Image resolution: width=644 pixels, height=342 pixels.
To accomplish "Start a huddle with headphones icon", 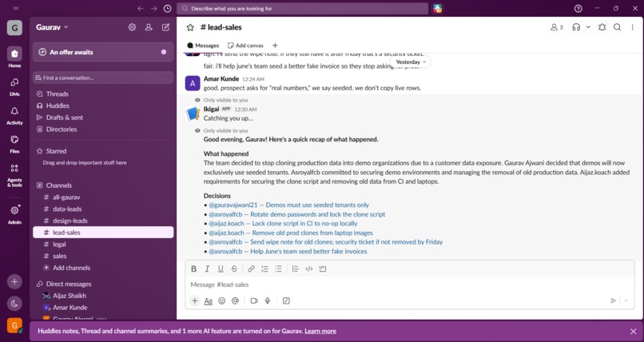I will (576, 27).
